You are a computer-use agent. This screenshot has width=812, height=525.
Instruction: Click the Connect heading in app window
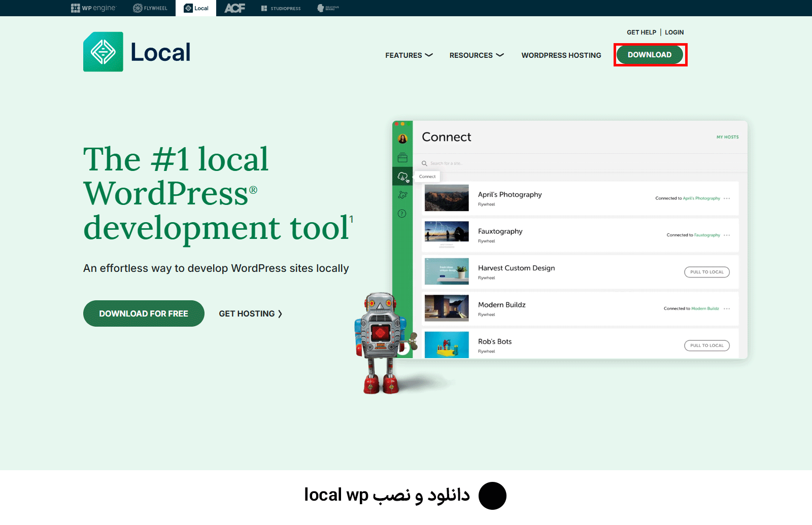click(447, 137)
